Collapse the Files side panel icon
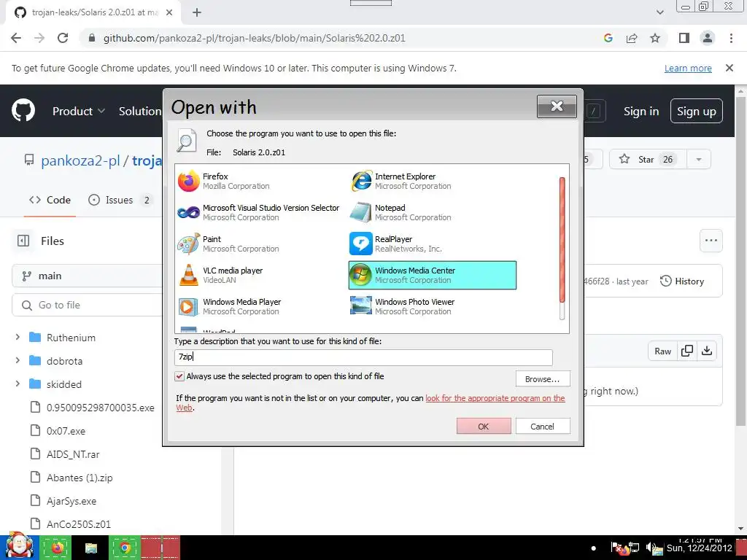747x560 pixels. point(23,241)
